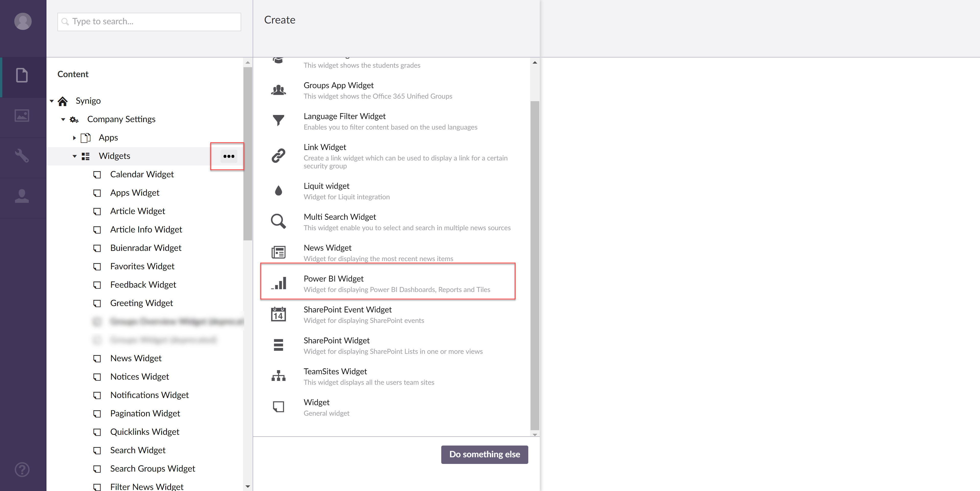Select News Widget in content tree
The width and height of the screenshot is (980, 491).
(136, 358)
